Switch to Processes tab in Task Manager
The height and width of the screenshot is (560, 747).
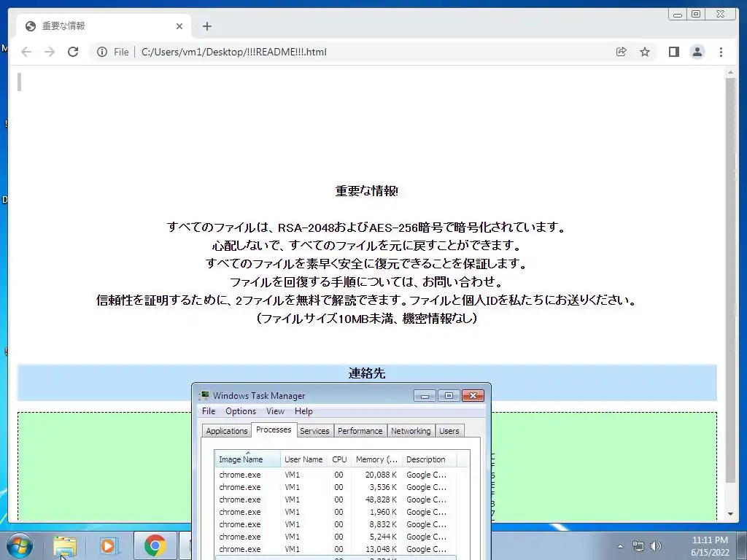[x=274, y=429]
